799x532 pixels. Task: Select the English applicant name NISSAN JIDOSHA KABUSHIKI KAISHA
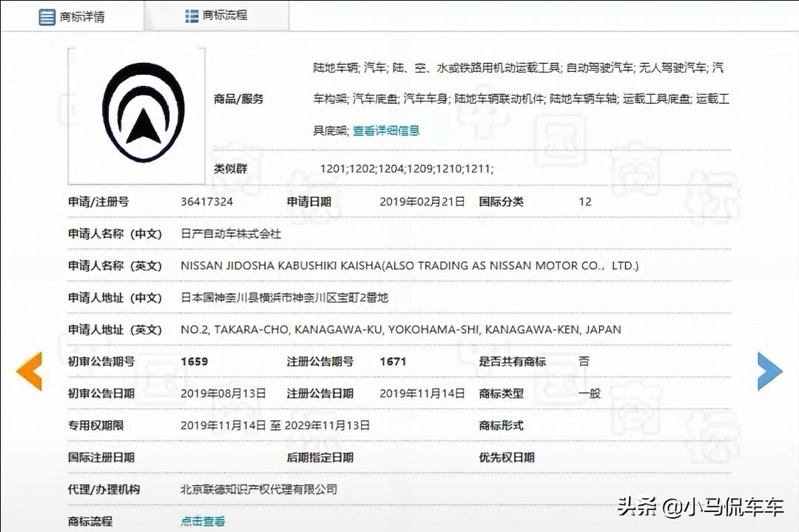point(281,266)
